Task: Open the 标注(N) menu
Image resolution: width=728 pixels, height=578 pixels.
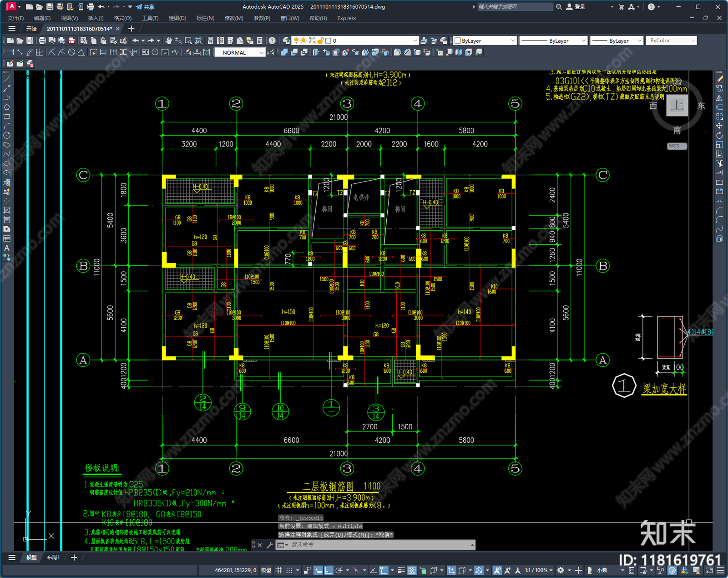Action: [x=205, y=18]
